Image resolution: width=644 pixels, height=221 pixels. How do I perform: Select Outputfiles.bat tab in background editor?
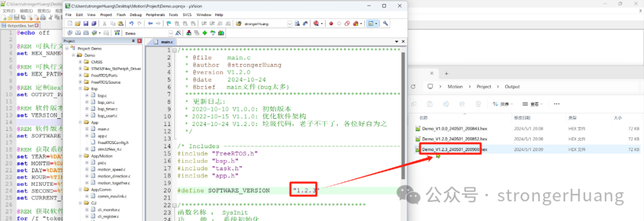tap(20, 26)
